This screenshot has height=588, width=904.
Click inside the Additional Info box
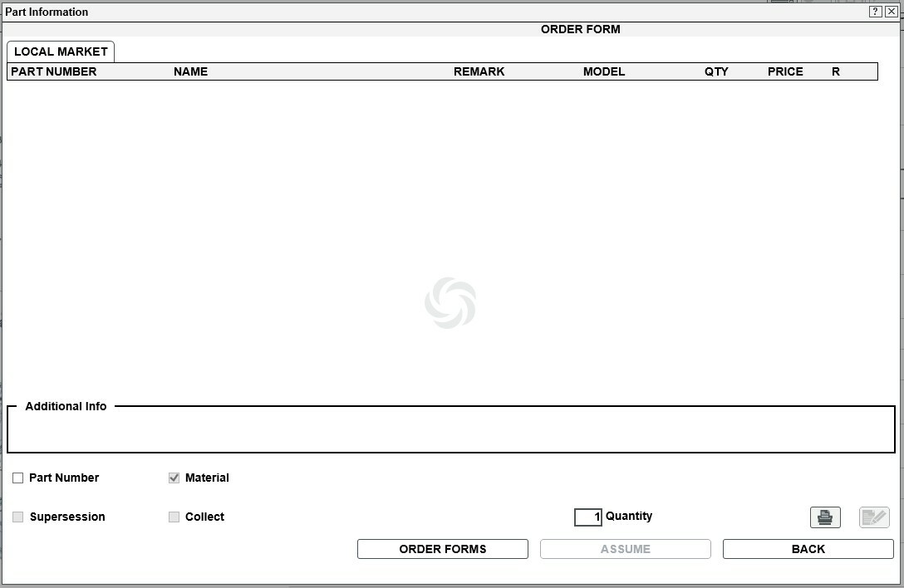[x=451, y=431]
